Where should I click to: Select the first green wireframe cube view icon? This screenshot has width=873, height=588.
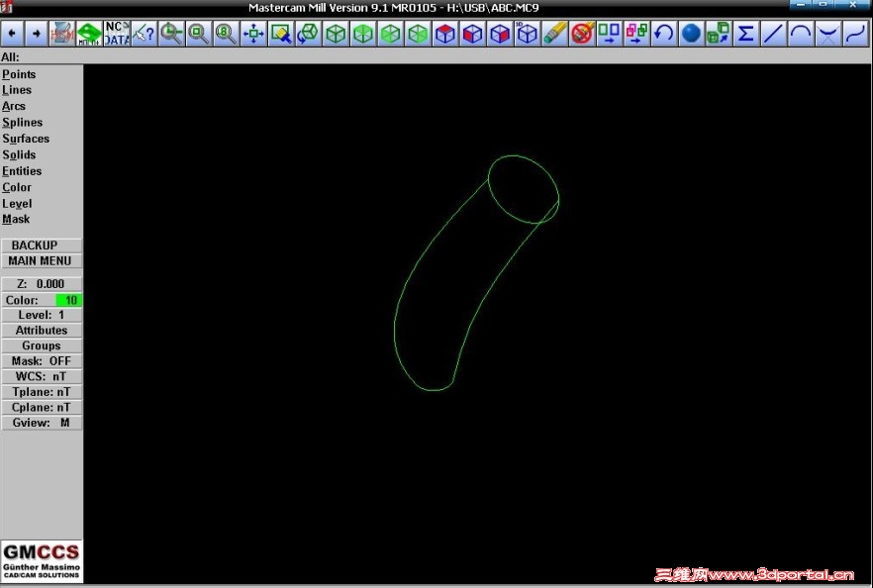point(336,34)
